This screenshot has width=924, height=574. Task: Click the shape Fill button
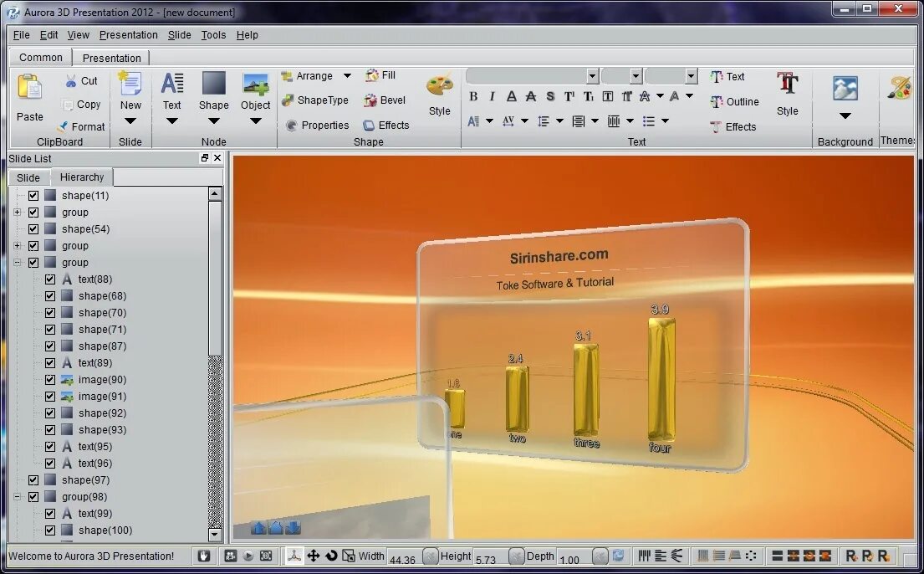[380, 75]
